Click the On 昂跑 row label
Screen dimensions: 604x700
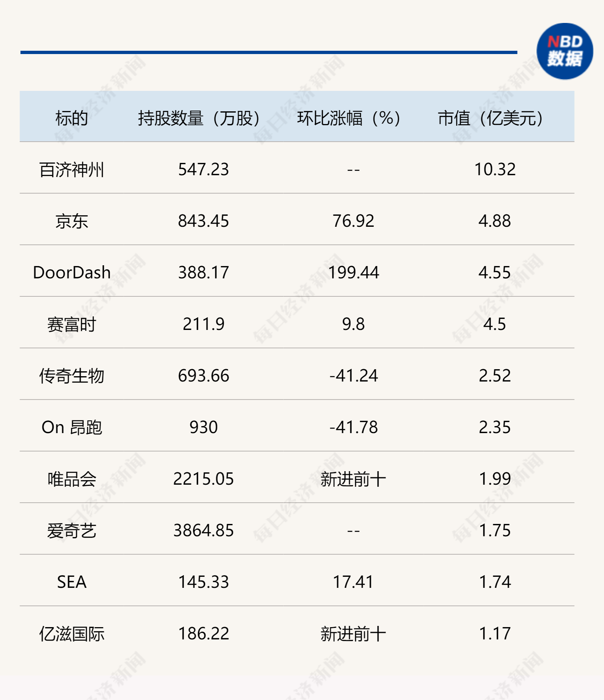click(72, 427)
